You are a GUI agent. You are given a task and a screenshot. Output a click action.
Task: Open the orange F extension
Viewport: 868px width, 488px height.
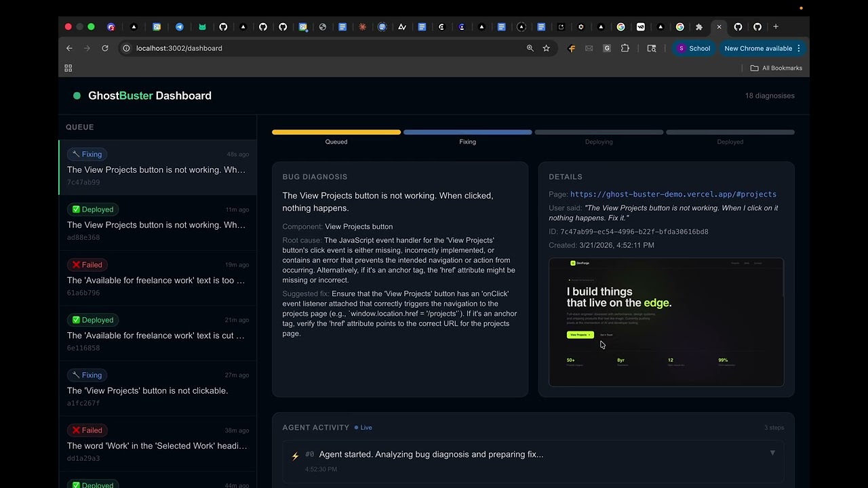[x=572, y=48]
